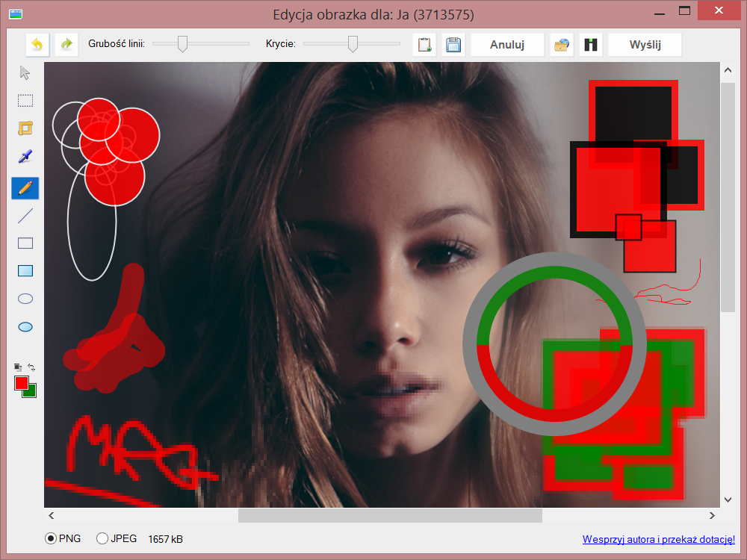The height and width of the screenshot is (560, 747).
Task: Open the Wesprzyj autora donation link
Action: [x=658, y=539]
